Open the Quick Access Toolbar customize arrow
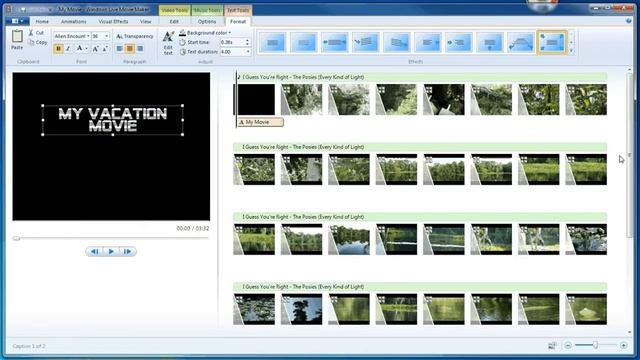 click(50, 9)
